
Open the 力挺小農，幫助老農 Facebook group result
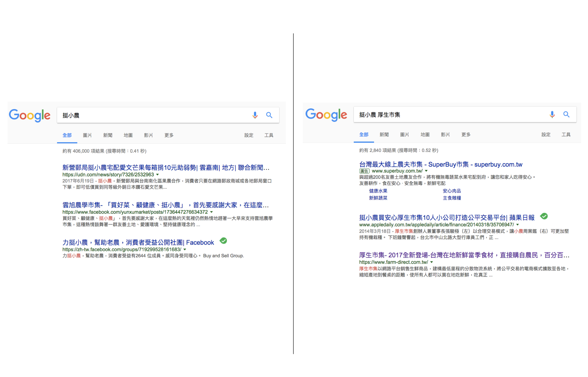click(x=138, y=242)
